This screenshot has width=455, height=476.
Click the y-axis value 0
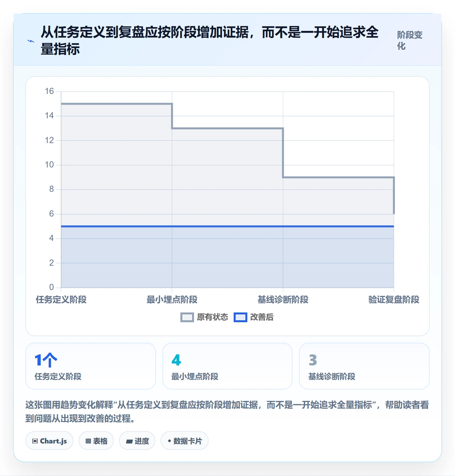click(x=51, y=287)
